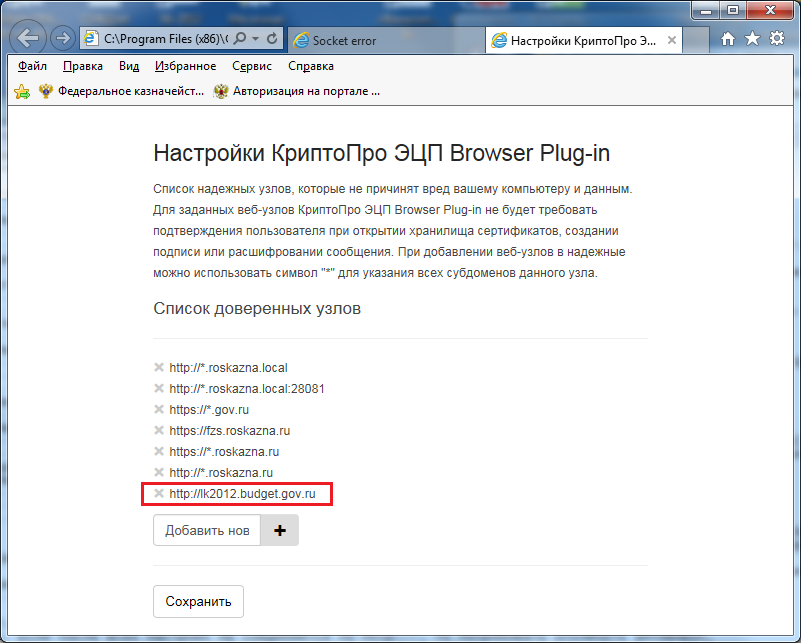Open Федеральное казначейство favorite link
Image resolution: width=801 pixels, height=643 pixels.
122,91
